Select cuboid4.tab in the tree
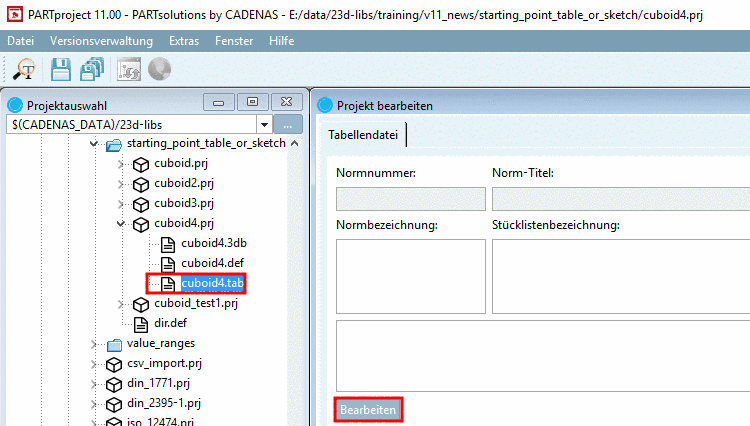Screen dimensions: 750x426 click(x=212, y=283)
